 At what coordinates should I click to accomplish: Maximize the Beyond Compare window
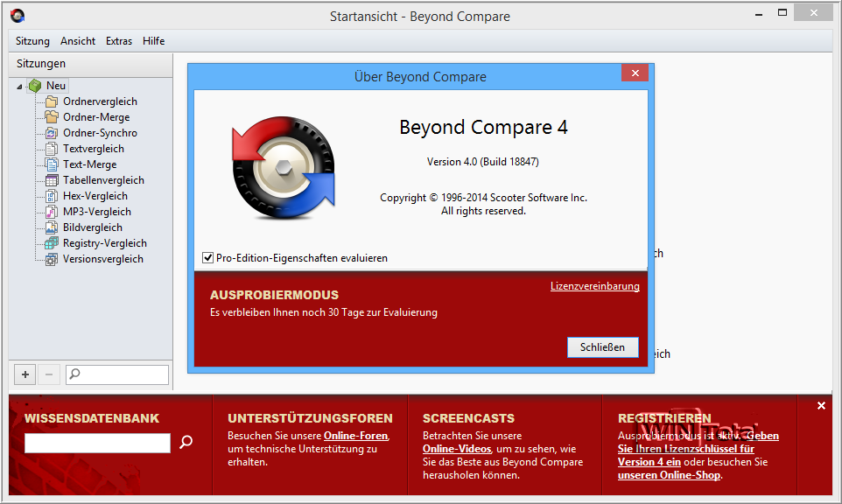pos(782,13)
